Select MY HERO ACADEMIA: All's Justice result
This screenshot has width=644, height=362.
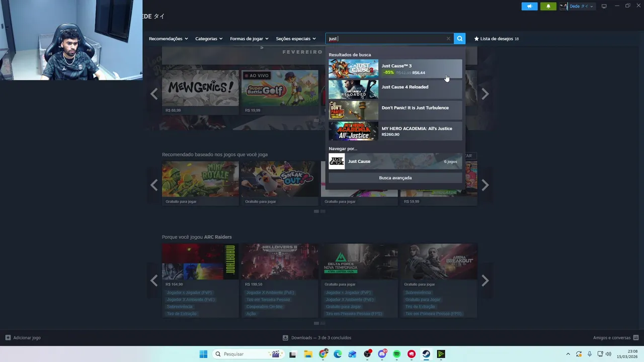[395, 131]
